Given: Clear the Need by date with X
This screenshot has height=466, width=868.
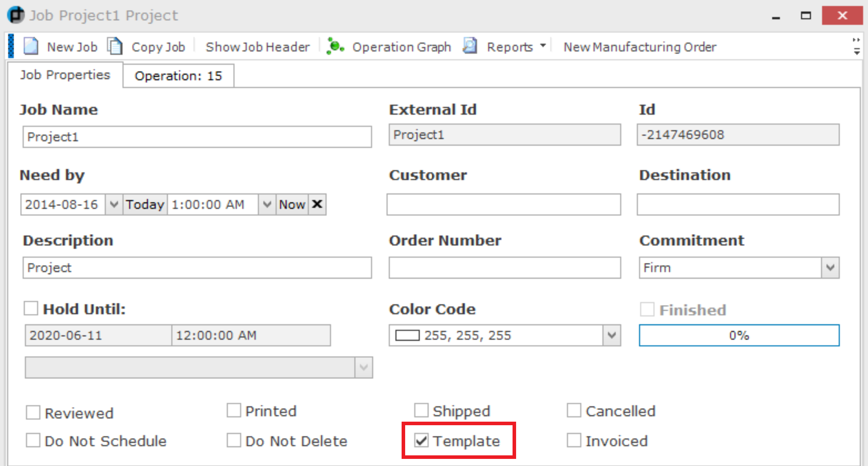Looking at the screenshot, I should point(317,204).
